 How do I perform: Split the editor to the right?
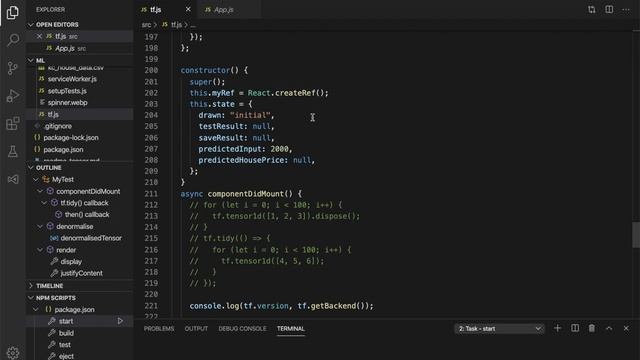[609, 9]
